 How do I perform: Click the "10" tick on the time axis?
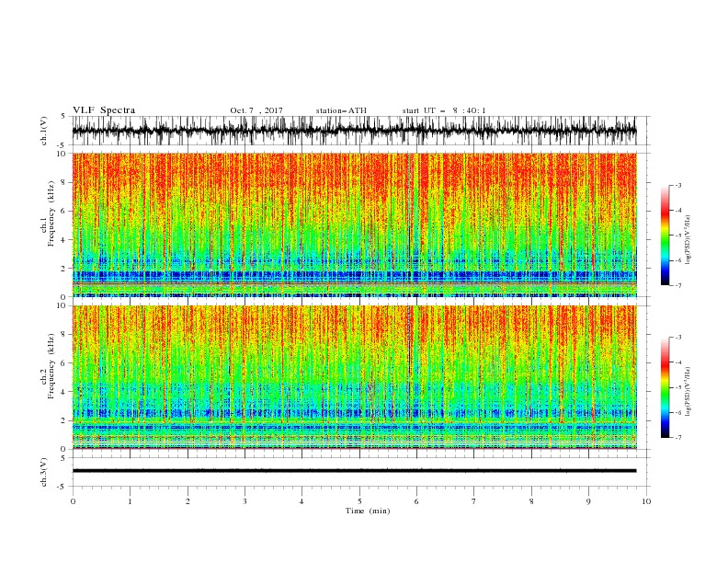[x=646, y=501]
